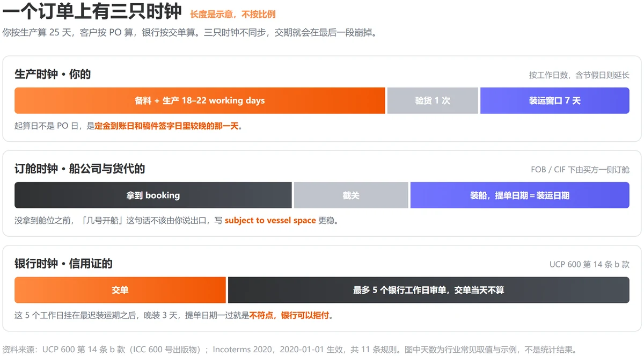Select the 装船，提单日期 = 装运日期 segment
The height and width of the screenshot is (356, 644).
click(520, 195)
